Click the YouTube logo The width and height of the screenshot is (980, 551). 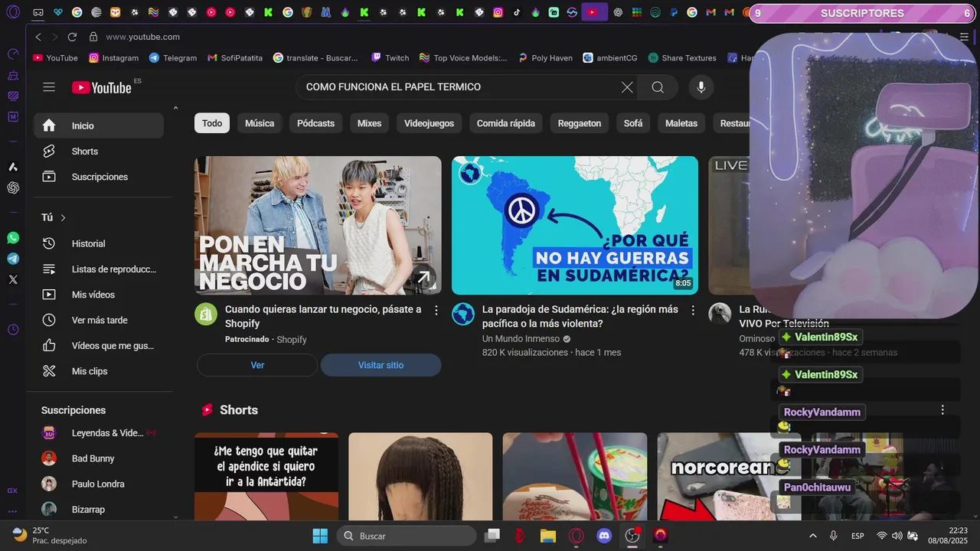[x=102, y=87]
